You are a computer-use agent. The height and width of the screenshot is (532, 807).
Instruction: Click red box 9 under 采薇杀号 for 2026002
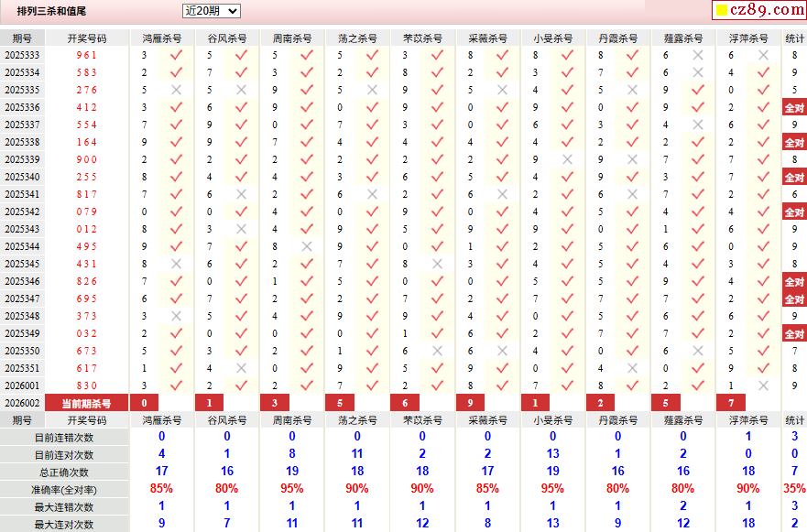coord(470,404)
